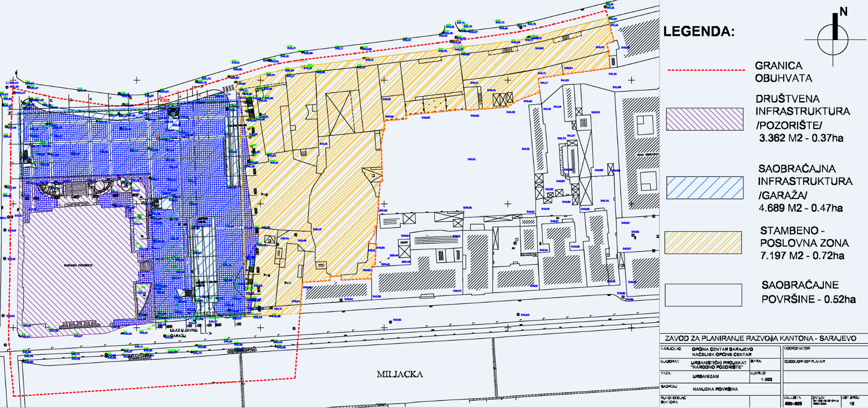Click the LEGENDA heading
This screenshot has width=868, height=408.
pos(699,31)
